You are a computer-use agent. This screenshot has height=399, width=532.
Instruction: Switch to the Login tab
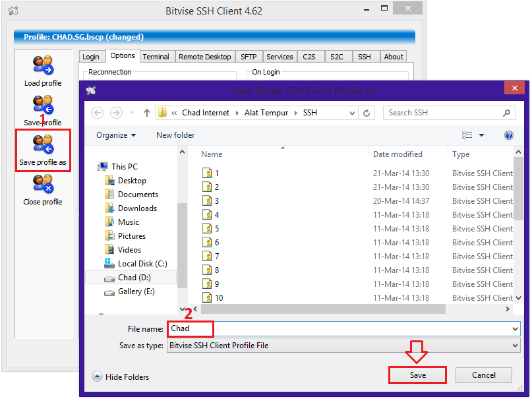(91, 57)
